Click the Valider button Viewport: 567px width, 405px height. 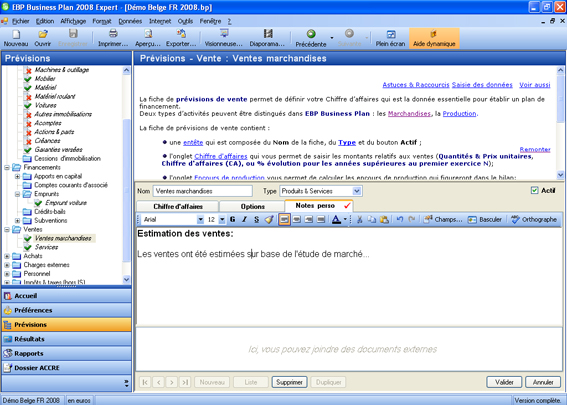[504, 382]
